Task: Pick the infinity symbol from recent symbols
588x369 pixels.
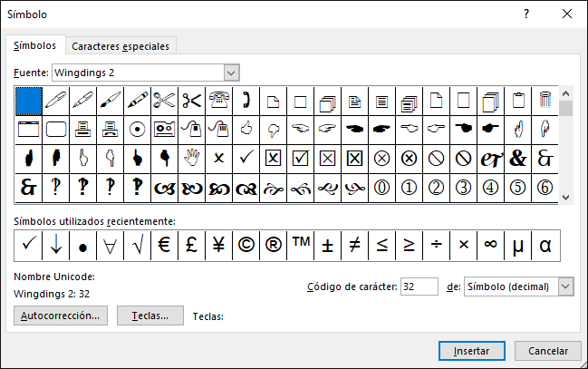Action: pyautogui.click(x=491, y=245)
